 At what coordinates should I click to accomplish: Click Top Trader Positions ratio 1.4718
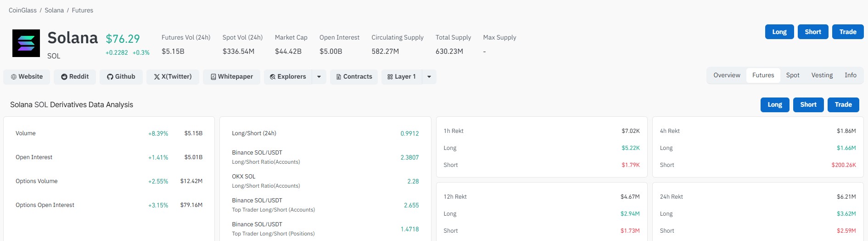[409, 229]
